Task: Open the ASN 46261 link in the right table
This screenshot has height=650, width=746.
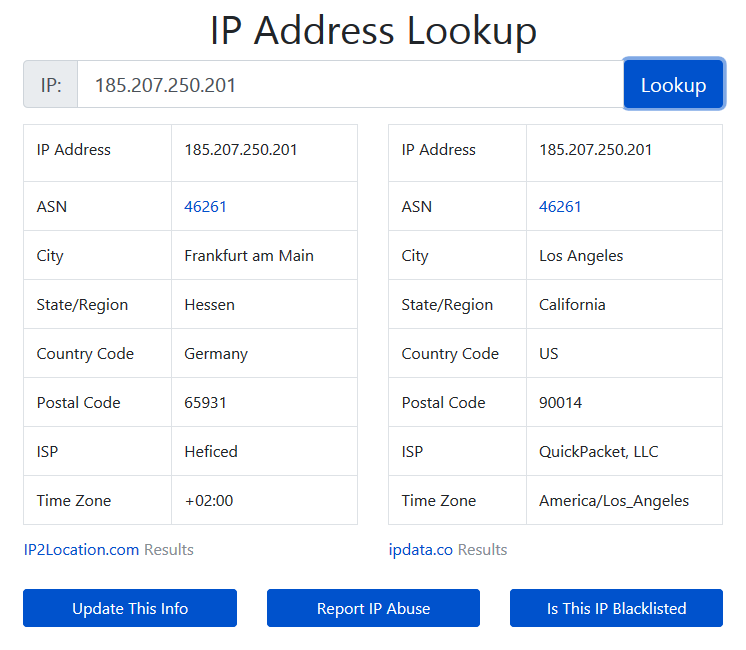Action: point(560,207)
